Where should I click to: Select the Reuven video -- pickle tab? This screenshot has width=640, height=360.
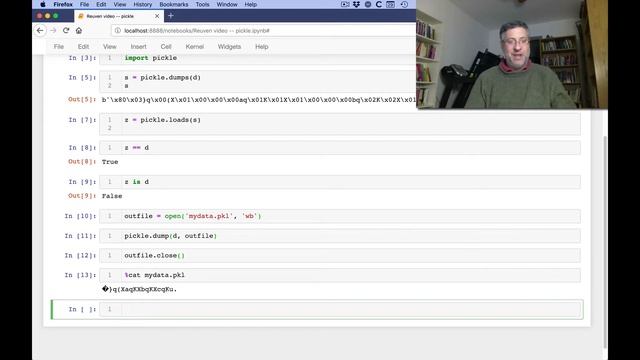[118, 16]
